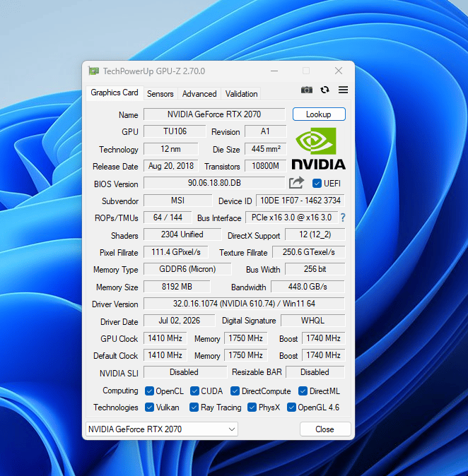Click the Close button
468x476 pixels.
pos(325,429)
